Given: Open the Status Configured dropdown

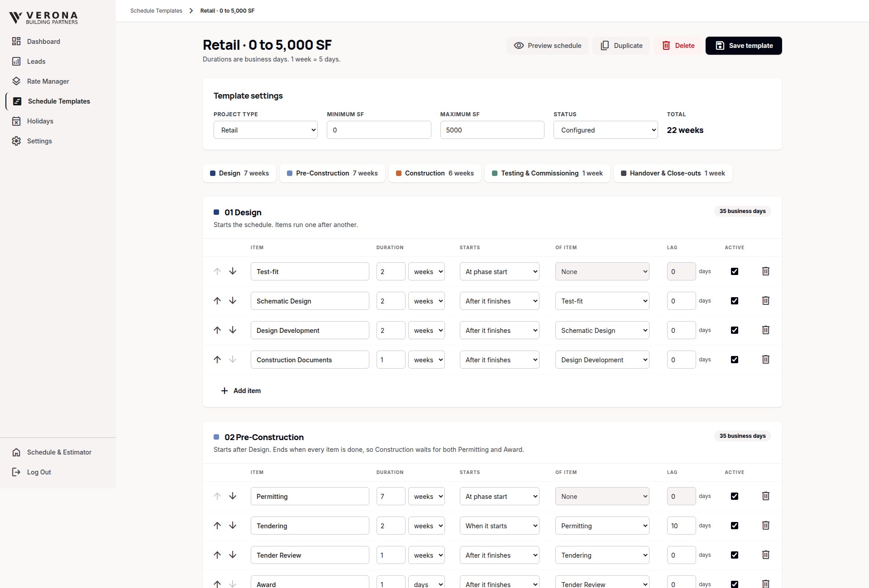Looking at the screenshot, I should tap(606, 130).
